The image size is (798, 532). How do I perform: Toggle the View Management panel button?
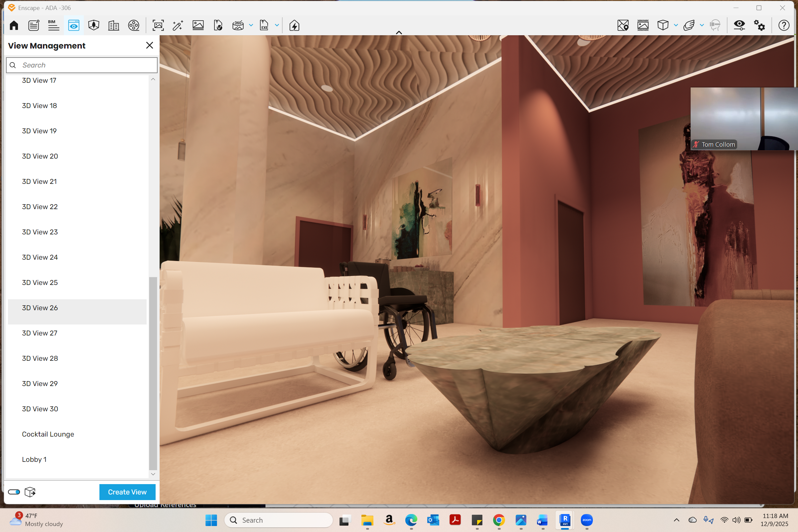point(73,26)
